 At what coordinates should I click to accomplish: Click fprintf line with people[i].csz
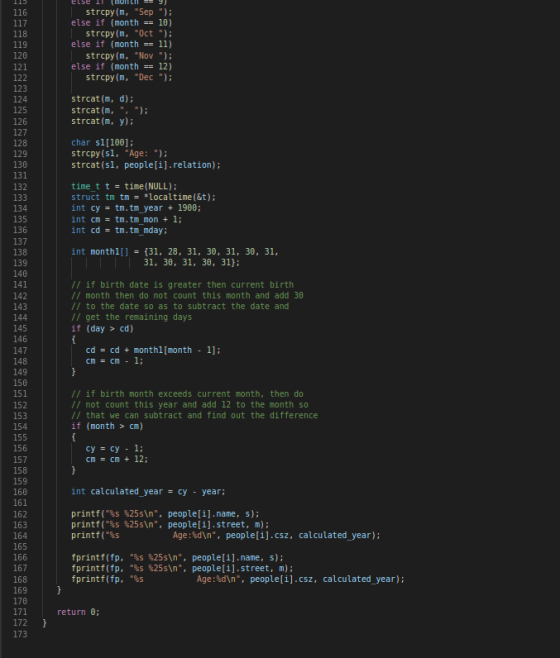(x=238, y=579)
